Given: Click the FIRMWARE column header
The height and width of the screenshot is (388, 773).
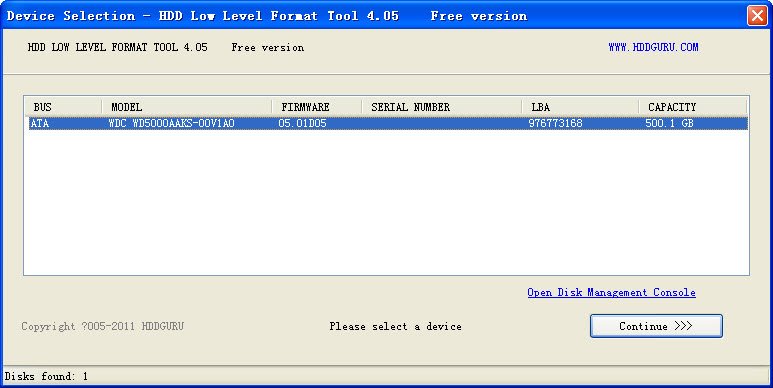Looking at the screenshot, I should pyautogui.click(x=316, y=107).
